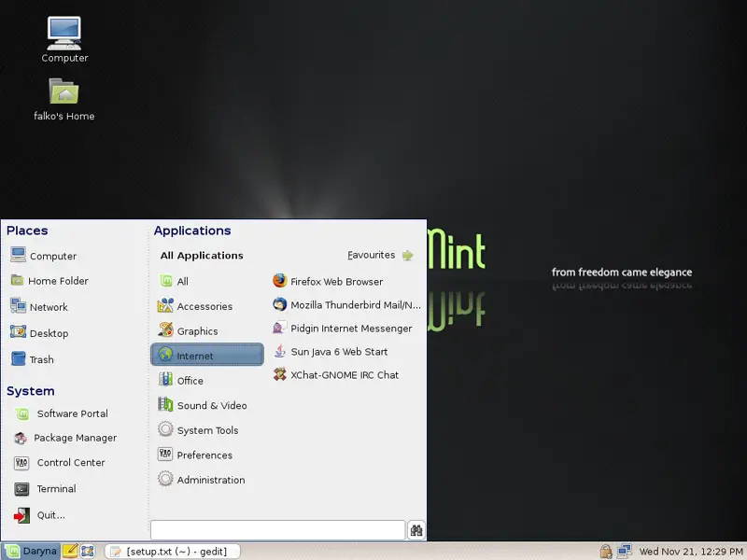Select the Internet category
The image size is (747, 560).
207,356
